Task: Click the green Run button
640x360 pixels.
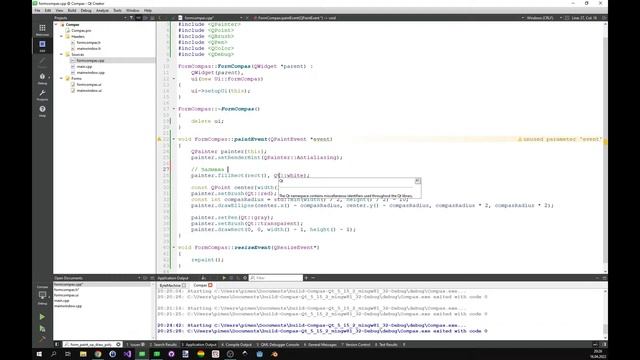Action: tap(42, 317)
